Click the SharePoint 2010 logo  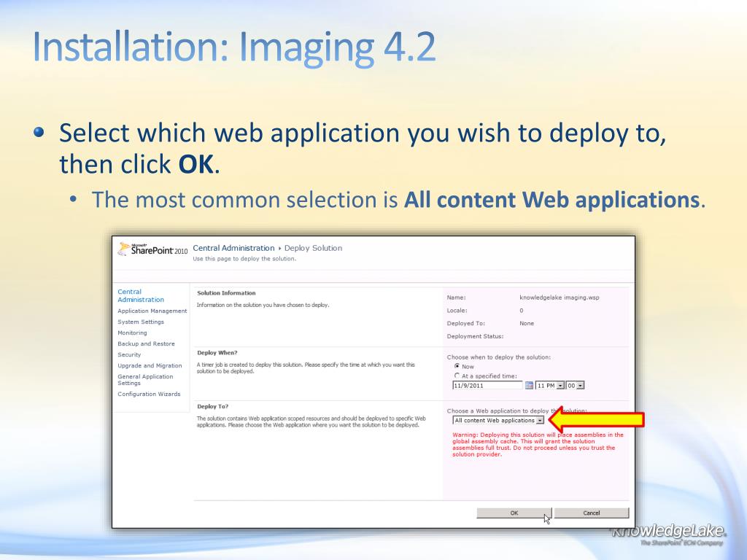tap(152, 249)
